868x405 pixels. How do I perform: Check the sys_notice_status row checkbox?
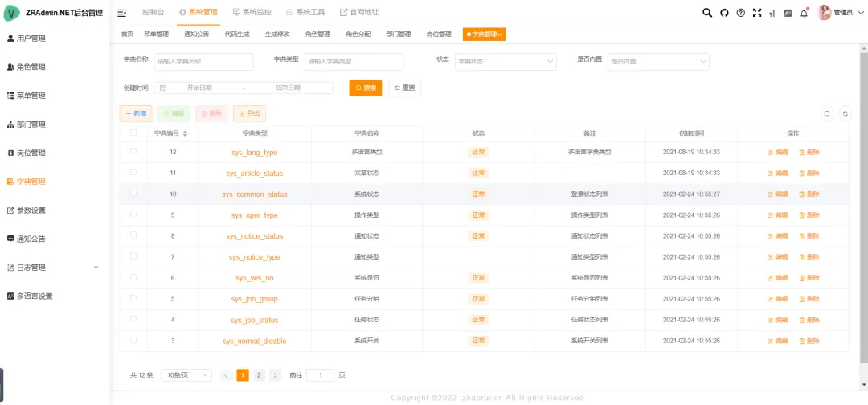coord(133,235)
